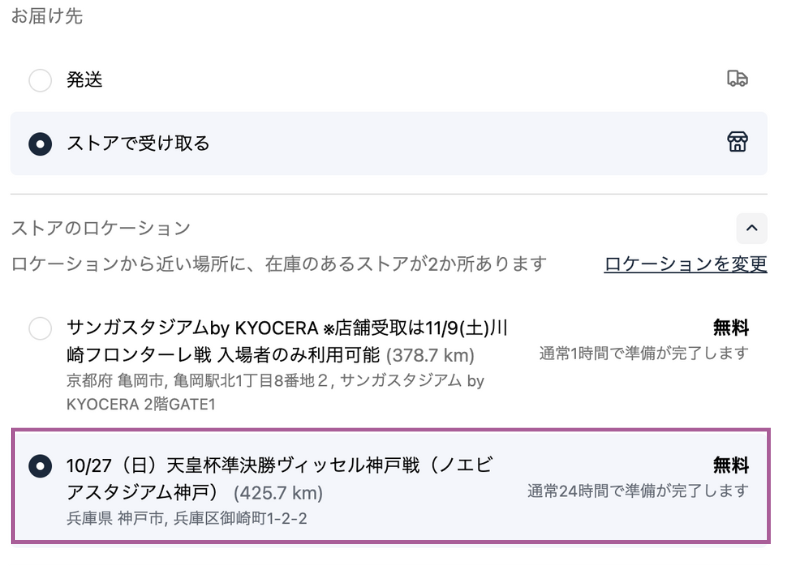
Task: Click the ストアで受け取る option label
Action: click(x=138, y=143)
